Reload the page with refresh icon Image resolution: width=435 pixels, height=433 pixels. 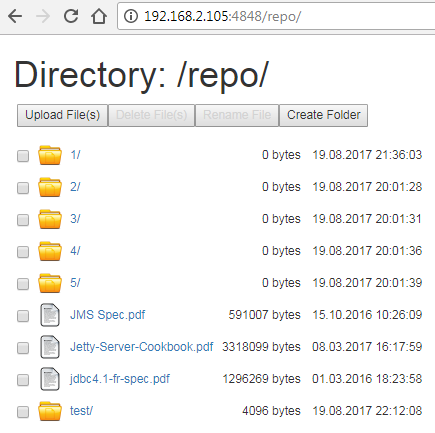click(71, 16)
